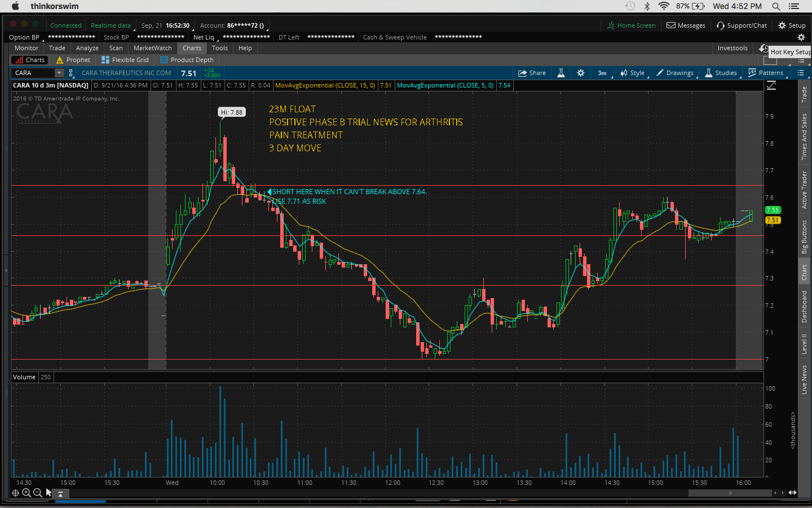Screen dimensions: 812x508
Task: Open the MarketWatch tab
Action: 153,48
